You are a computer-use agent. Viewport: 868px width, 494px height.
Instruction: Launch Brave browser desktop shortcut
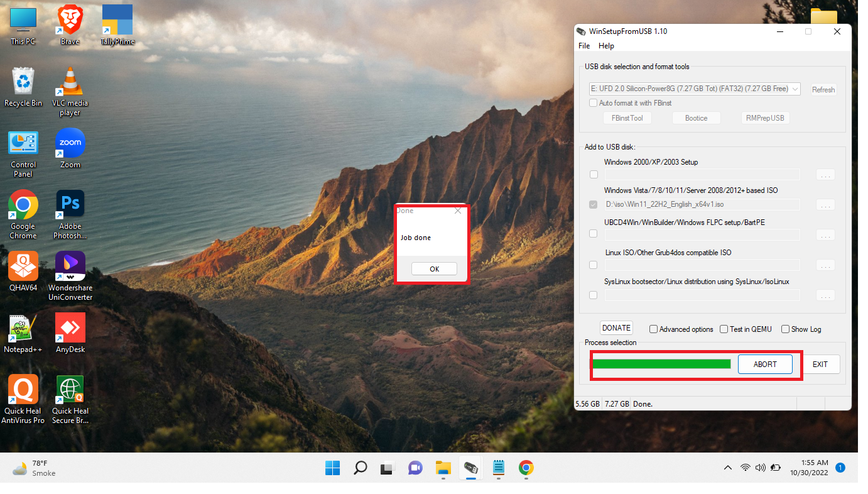[70, 26]
